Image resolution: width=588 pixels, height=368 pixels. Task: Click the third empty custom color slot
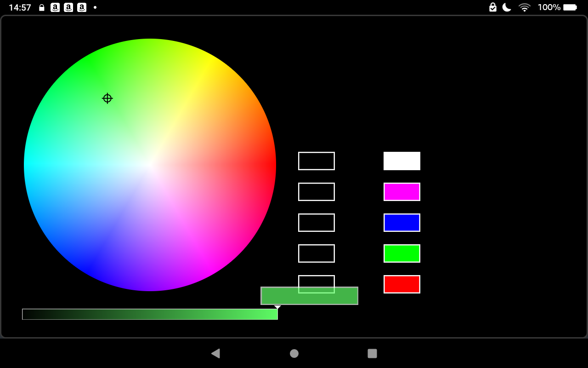tap(317, 223)
